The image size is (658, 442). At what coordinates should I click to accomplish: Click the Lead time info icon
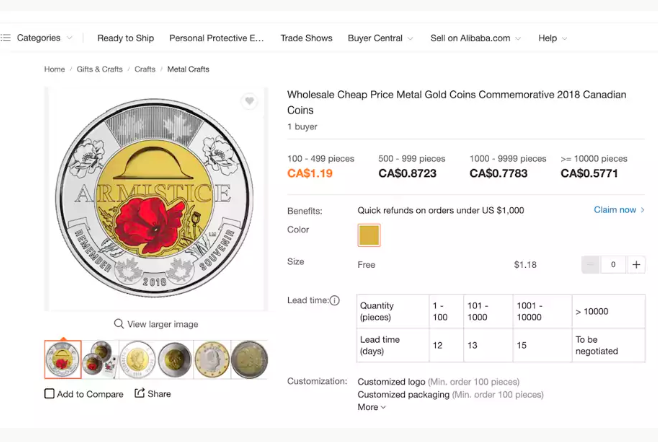click(334, 300)
